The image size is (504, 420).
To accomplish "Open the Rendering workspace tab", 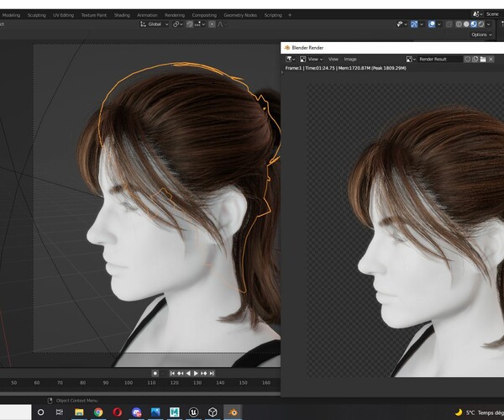I will point(175,15).
